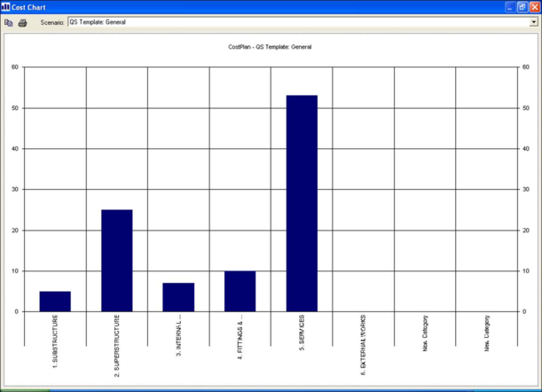This screenshot has height=392, width=542.
Task: Restore down the Cost Chart window
Action: [x=522, y=6]
